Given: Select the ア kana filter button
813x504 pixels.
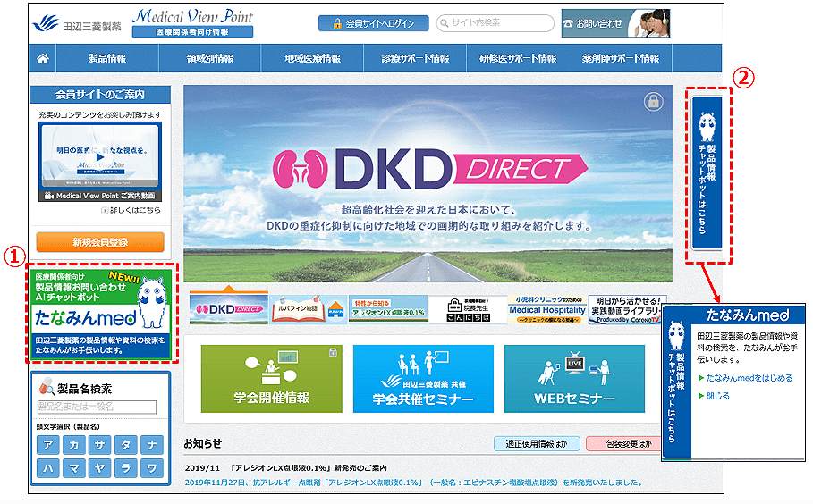Looking at the screenshot, I should [x=48, y=445].
